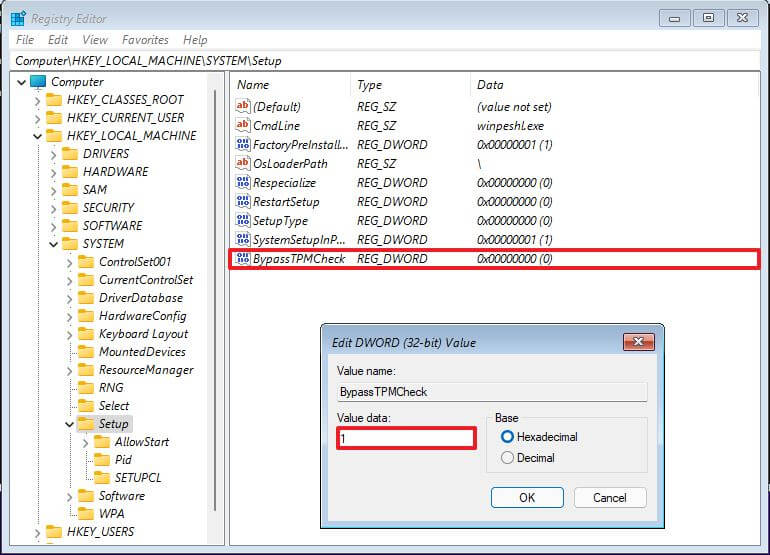
Task: Select the Select key in tree
Action: click(x=114, y=406)
